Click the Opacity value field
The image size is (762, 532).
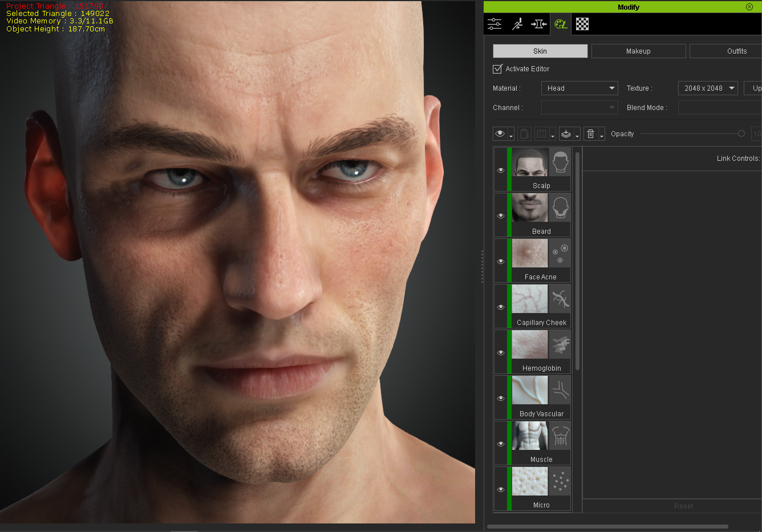756,134
